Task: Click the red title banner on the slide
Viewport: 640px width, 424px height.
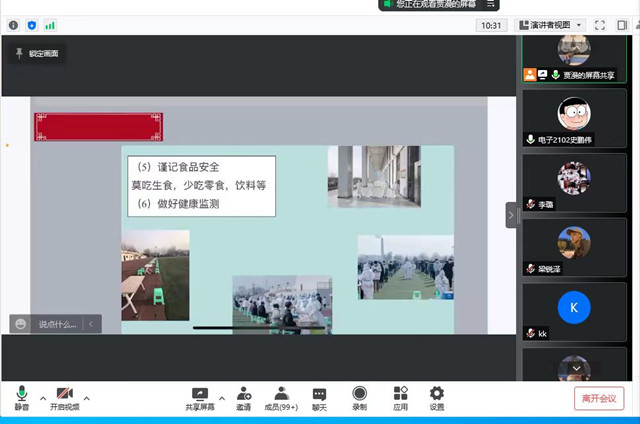Action: [98, 127]
